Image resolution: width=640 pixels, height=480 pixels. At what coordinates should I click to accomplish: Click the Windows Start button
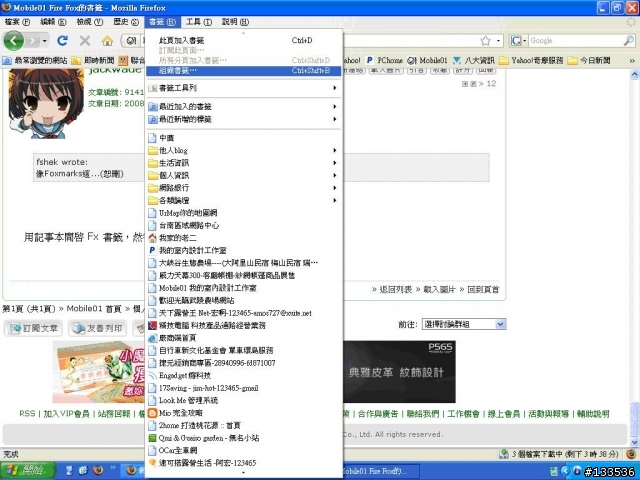point(28,470)
